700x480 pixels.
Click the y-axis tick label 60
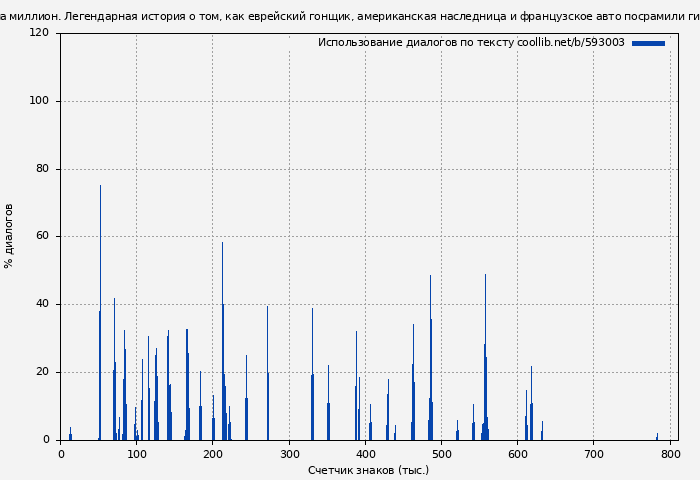pyautogui.click(x=42, y=237)
